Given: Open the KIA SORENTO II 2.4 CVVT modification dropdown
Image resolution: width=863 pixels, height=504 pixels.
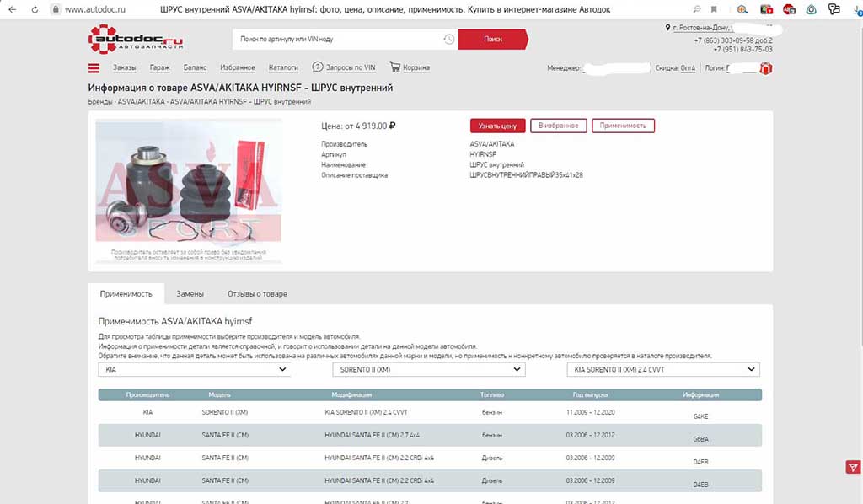Looking at the screenshot, I should pos(663,370).
